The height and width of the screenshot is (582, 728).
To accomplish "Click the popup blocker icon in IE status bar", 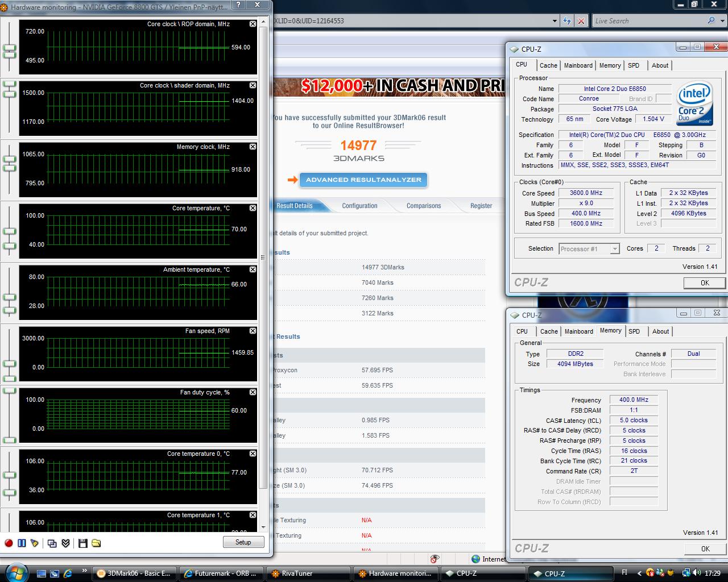I will coord(435,559).
